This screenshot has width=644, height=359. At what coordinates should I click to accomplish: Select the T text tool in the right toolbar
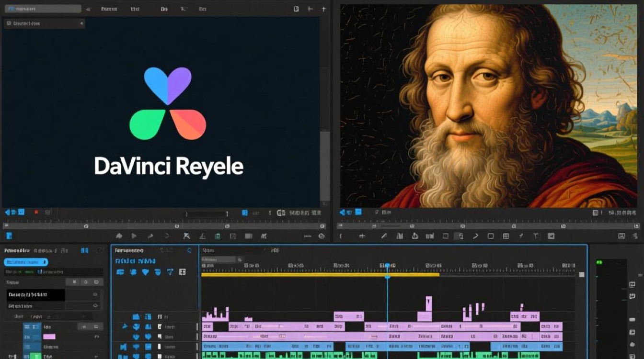tap(537, 236)
